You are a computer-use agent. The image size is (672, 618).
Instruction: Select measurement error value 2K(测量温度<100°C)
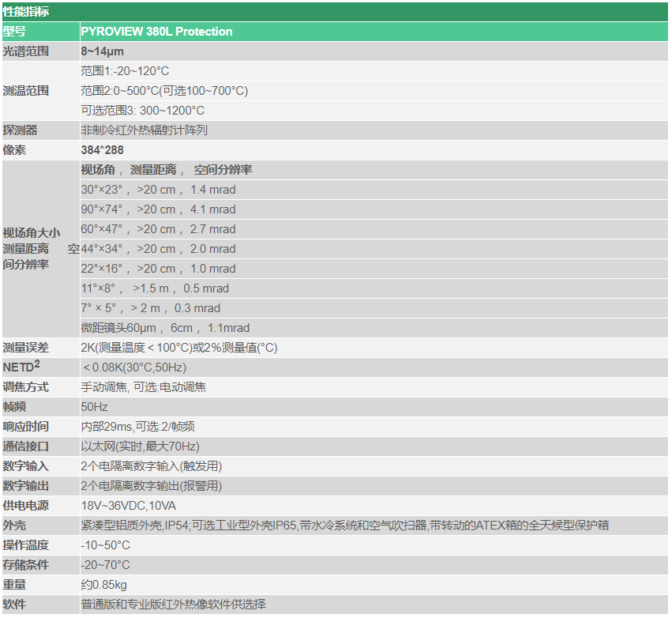pos(137,348)
